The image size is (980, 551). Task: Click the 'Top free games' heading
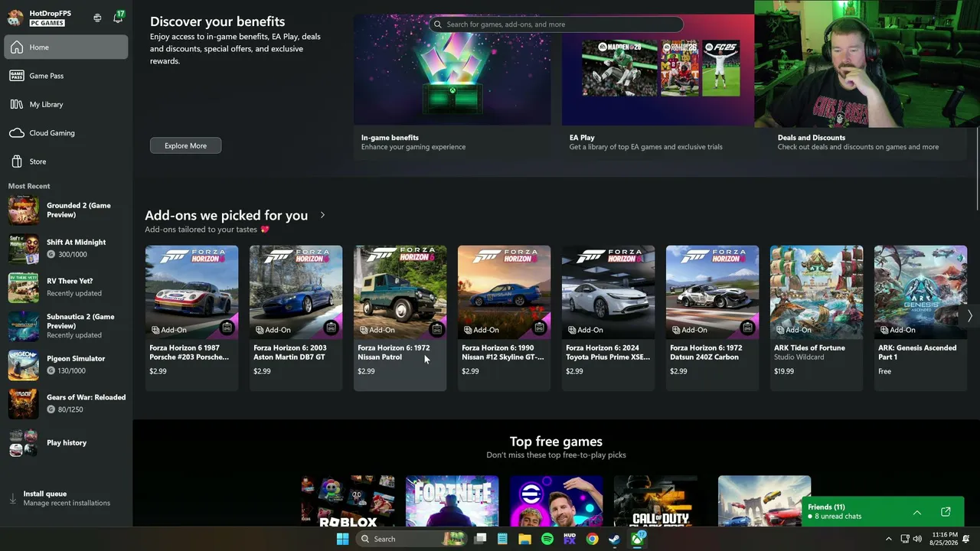(x=556, y=442)
